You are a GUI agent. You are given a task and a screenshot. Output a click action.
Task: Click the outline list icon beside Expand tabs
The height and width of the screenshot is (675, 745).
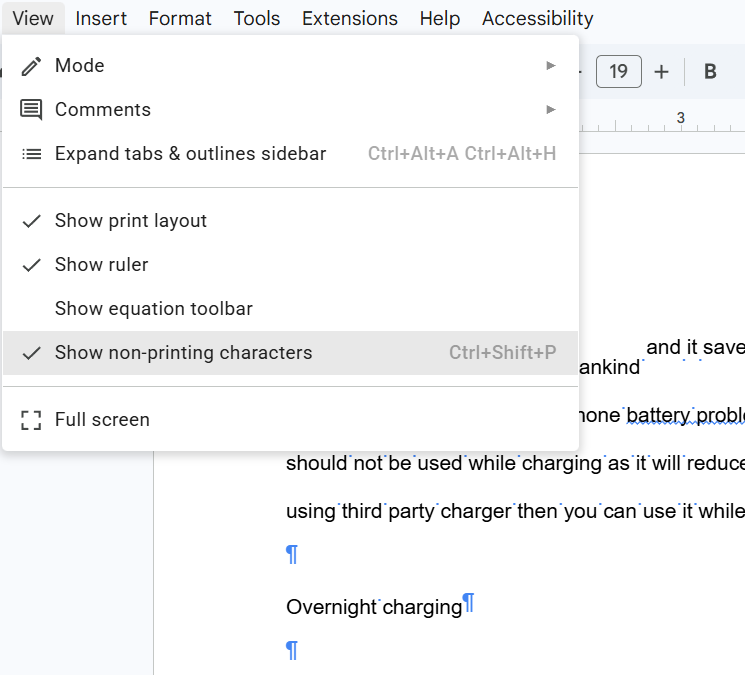(31, 154)
